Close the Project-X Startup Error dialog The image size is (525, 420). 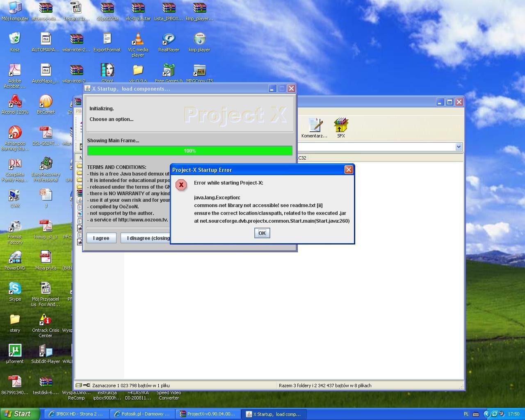[349, 170]
